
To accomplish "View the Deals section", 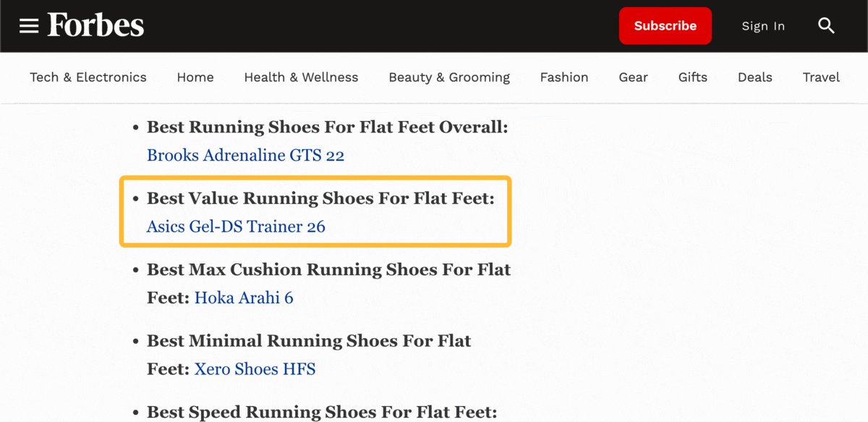I will [755, 77].
